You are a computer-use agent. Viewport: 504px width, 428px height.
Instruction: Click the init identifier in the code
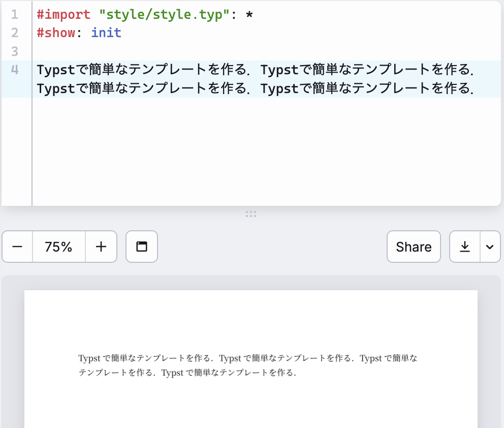point(106,33)
